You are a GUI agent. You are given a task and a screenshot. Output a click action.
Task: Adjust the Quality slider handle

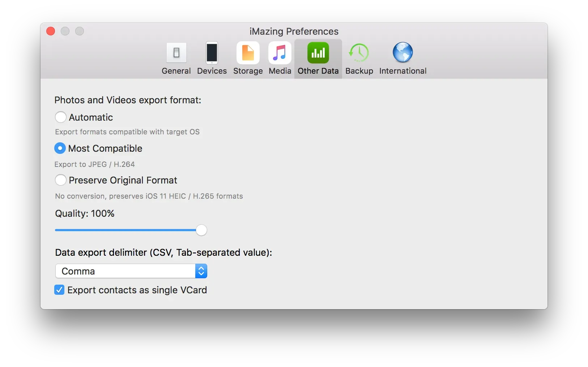click(x=201, y=230)
